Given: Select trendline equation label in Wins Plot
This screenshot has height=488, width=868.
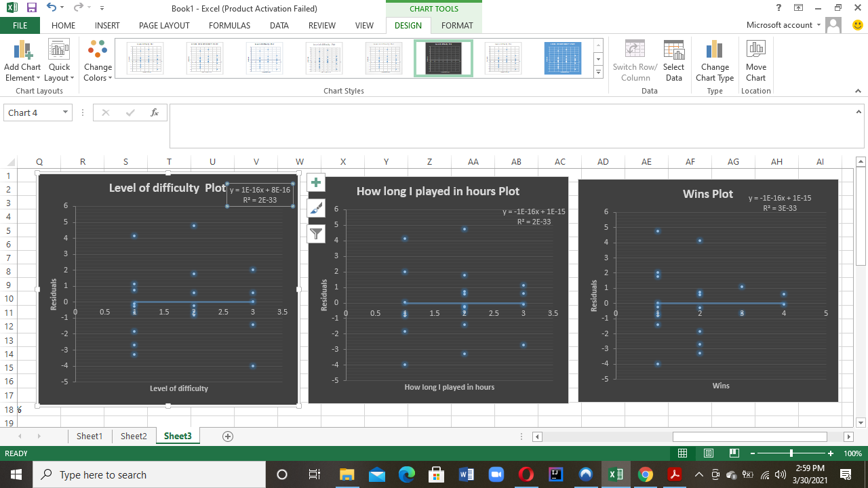Looking at the screenshot, I should coord(779,203).
